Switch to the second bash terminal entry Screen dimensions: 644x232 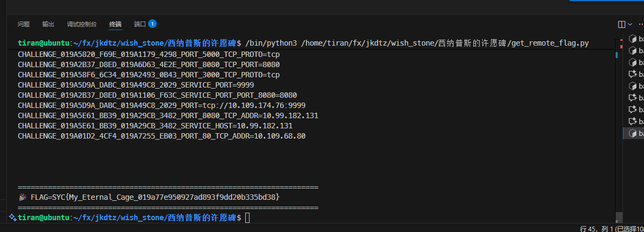tap(634, 50)
